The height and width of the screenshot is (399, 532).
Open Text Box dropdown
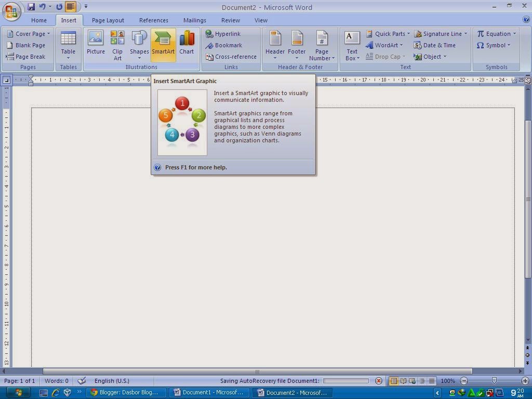(352, 46)
